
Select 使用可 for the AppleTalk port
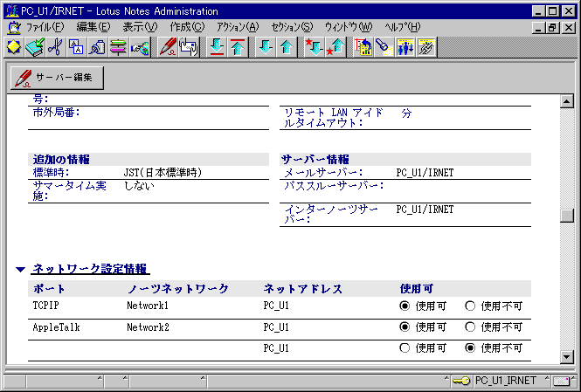405,327
